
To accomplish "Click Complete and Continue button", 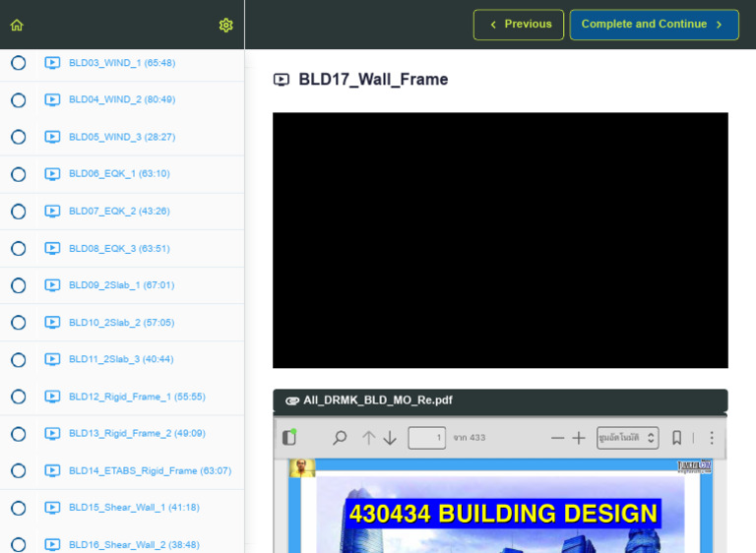I will pyautogui.click(x=654, y=25).
